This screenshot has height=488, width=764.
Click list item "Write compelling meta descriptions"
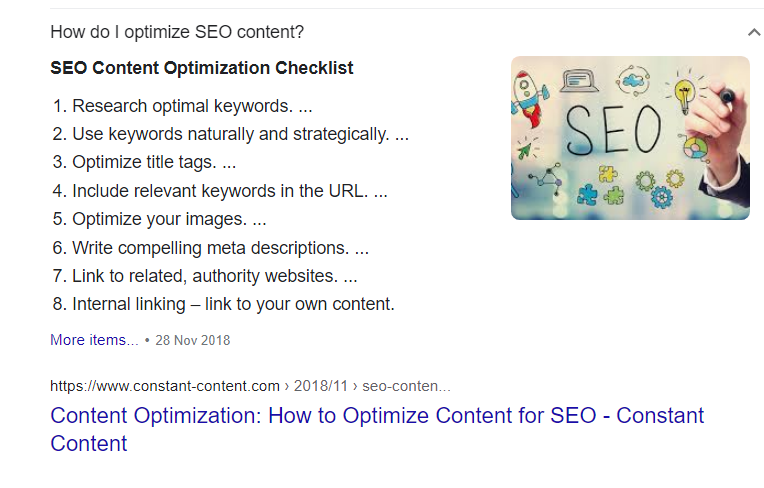click(x=210, y=248)
